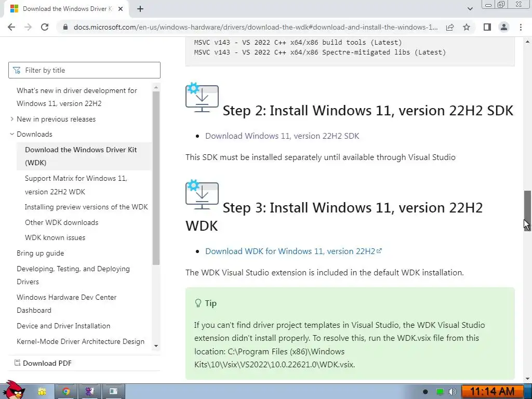Click the address bar URL
The image size is (532, 399).
[x=256, y=27]
